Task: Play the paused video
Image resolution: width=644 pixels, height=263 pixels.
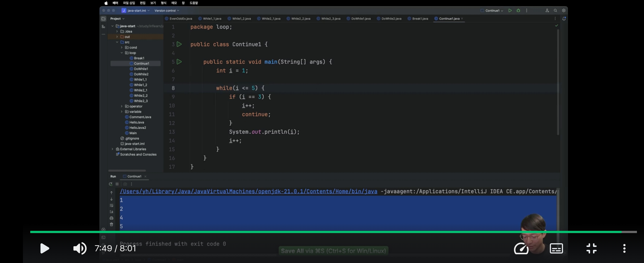Action: (x=45, y=248)
